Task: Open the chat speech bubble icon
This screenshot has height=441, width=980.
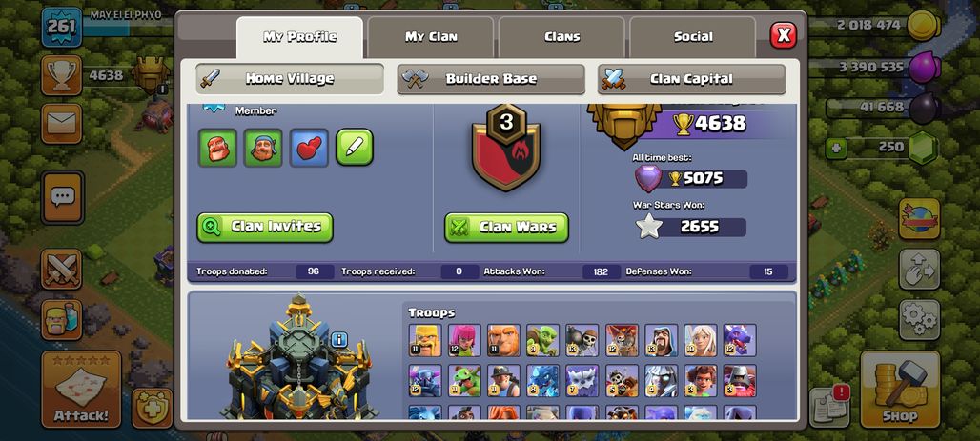Action: pyautogui.click(x=62, y=197)
